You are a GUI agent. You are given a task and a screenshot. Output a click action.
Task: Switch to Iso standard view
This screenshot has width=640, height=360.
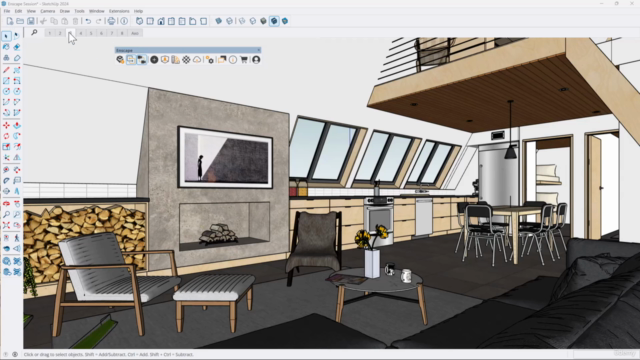point(139,21)
